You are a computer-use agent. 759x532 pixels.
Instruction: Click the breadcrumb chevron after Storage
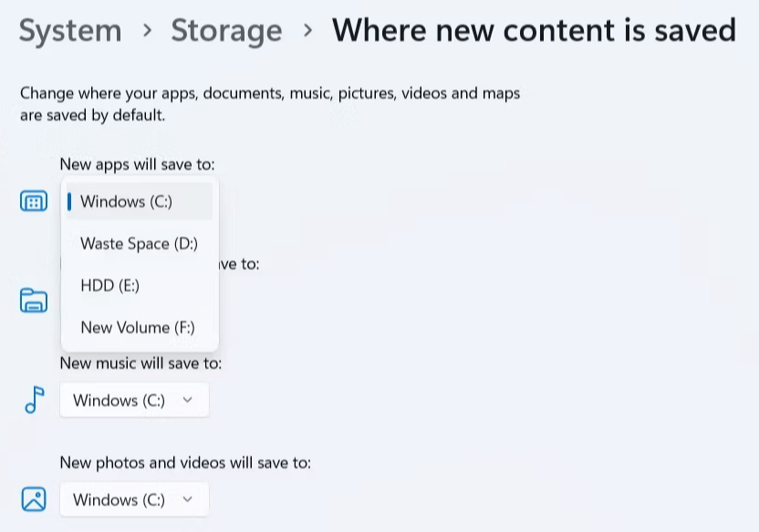[x=307, y=30]
